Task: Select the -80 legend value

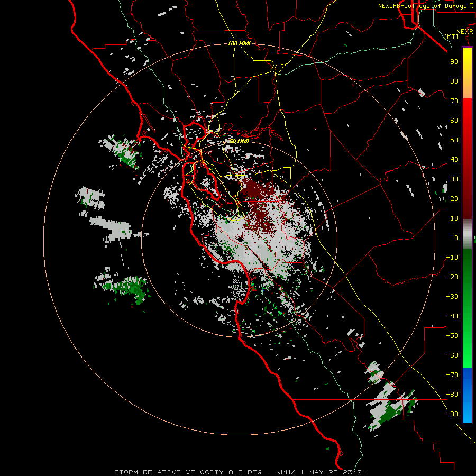Action: [452, 395]
